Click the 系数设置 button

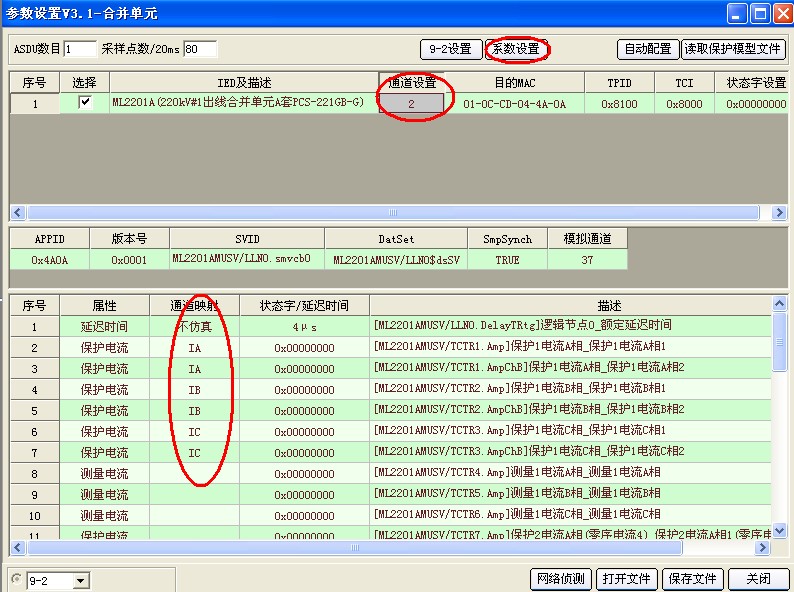coord(517,49)
